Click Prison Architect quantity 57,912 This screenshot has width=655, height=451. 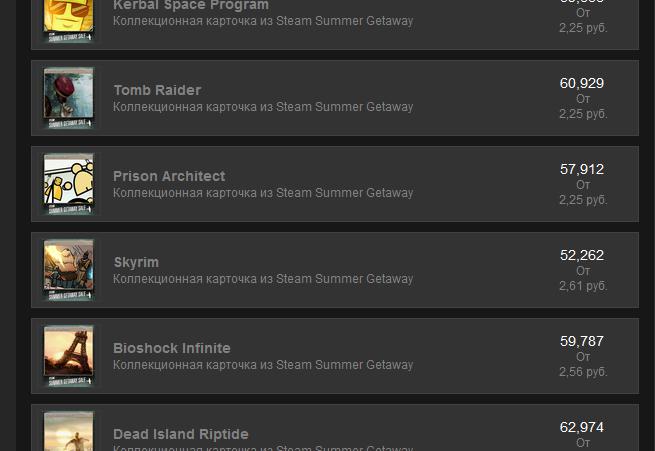[x=582, y=169]
